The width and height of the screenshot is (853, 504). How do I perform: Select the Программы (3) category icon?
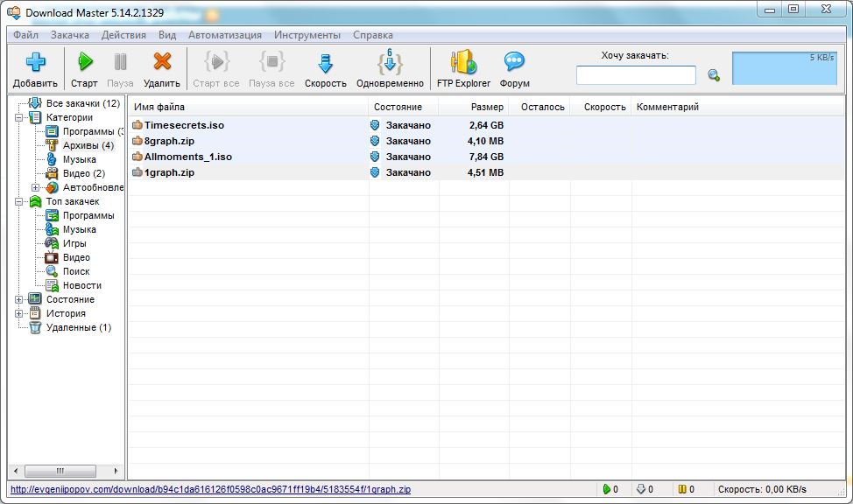pyautogui.click(x=52, y=131)
